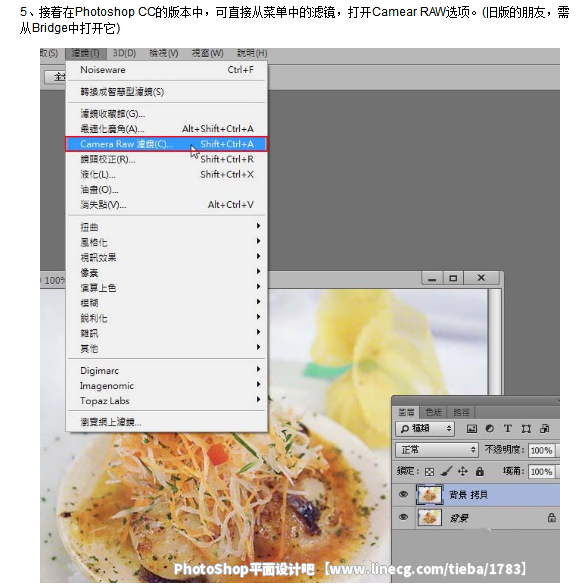
Task: Expand 像素 submenu
Action: [166, 273]
